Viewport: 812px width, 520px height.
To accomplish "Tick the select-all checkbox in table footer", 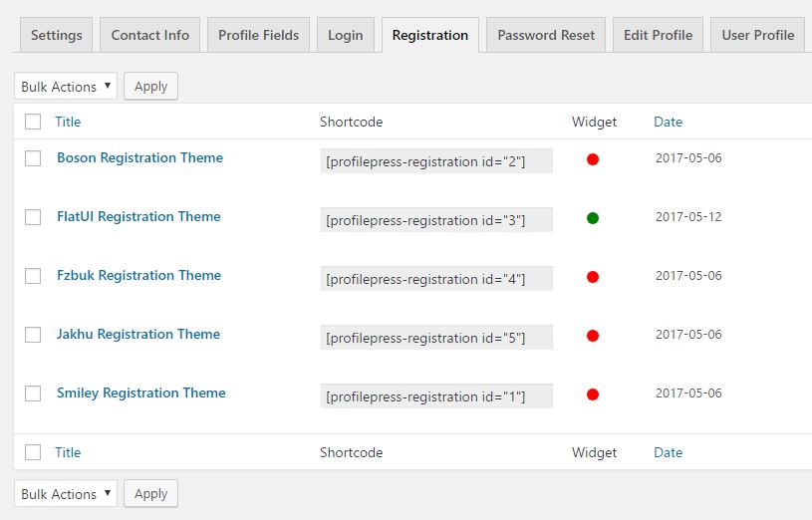I will coord(33,452).
